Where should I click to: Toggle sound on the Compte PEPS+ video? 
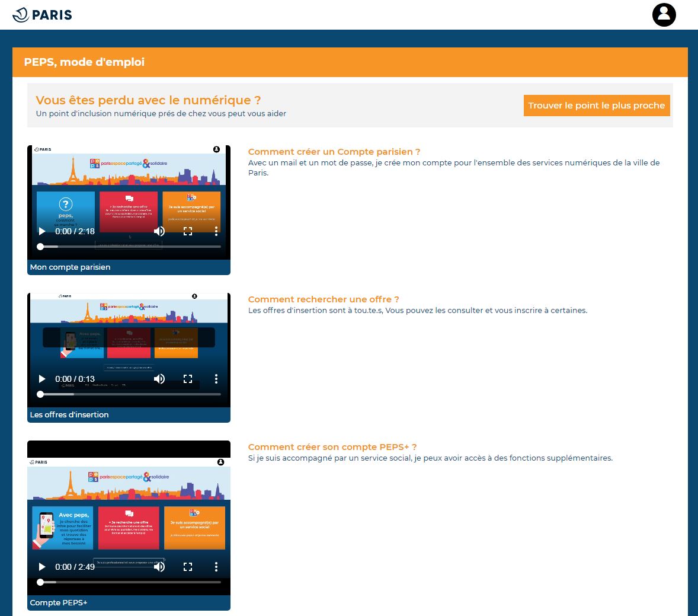click(159, 567)
